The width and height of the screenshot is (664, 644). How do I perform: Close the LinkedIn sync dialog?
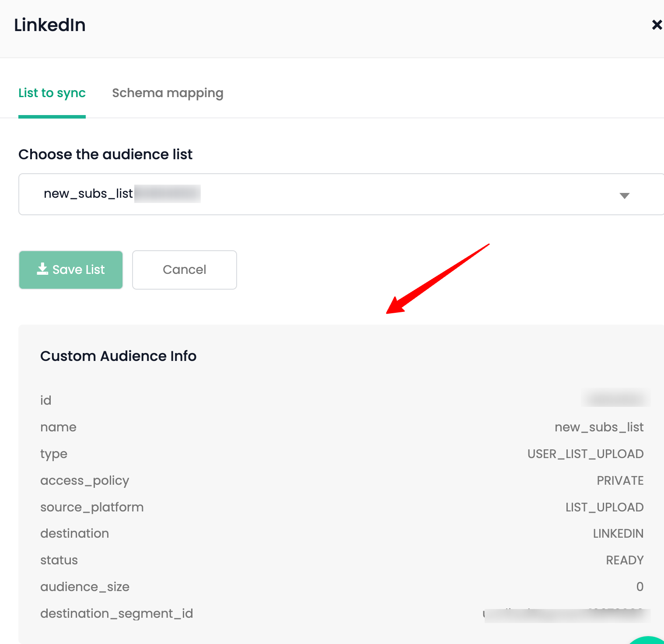[x=656, y=25]
